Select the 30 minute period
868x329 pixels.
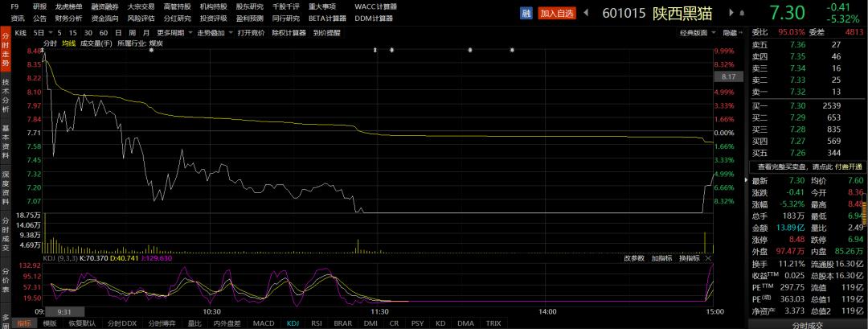tap(88, 33)
